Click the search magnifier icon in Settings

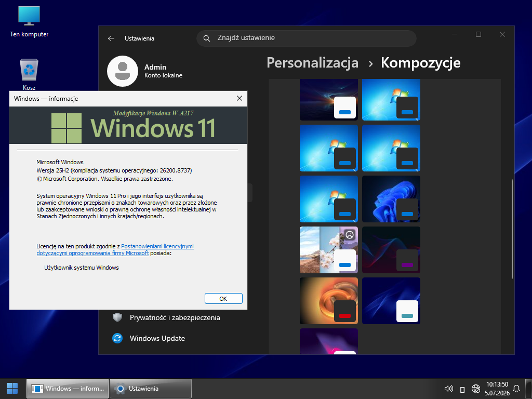pyautogui.click(x=206, y=38)
